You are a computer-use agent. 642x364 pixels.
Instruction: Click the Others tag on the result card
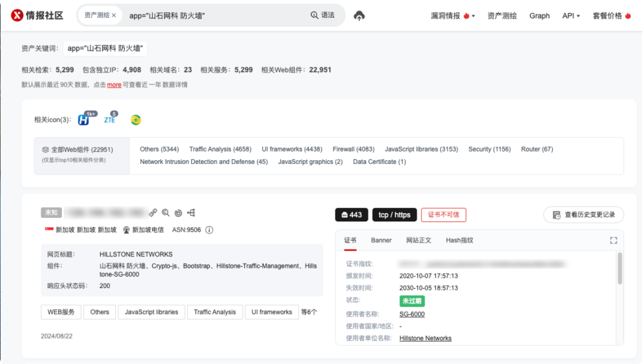[100, 312]
